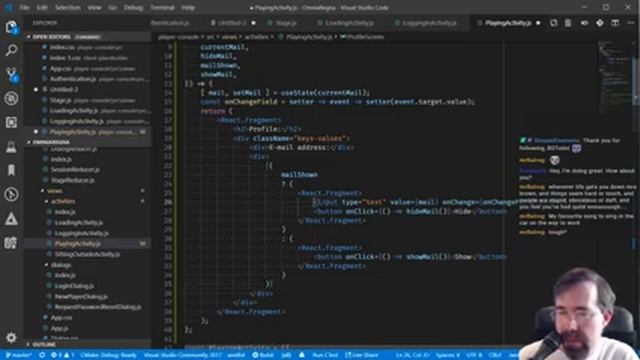The height and width of the screenshot is (360, 640).
Task: Click the diamond icon in the editor toolbar
Action: (600, 23)
